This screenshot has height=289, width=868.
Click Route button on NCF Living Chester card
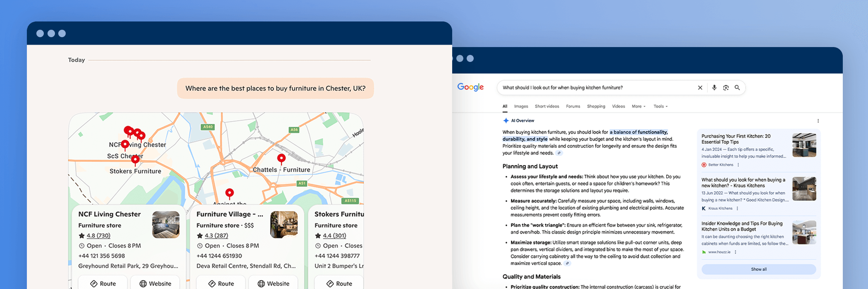tap(103, 283)
